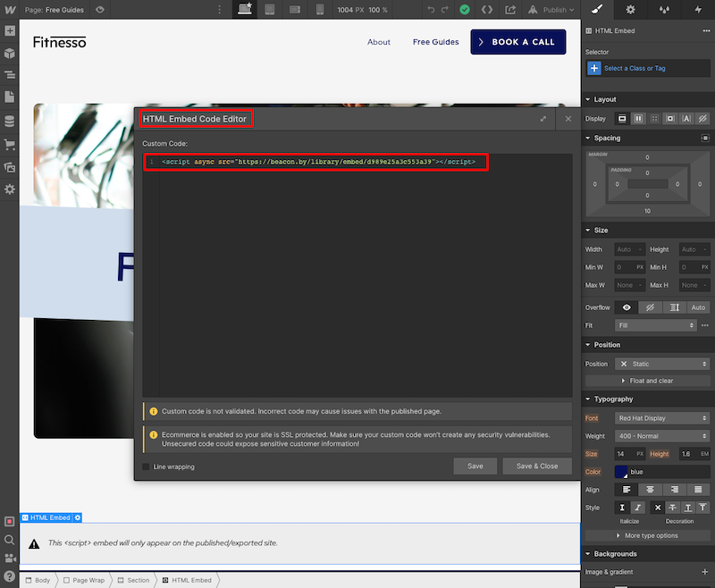
Task: Expand the code editor to fullscreen
Action: [x=543, y=119]
